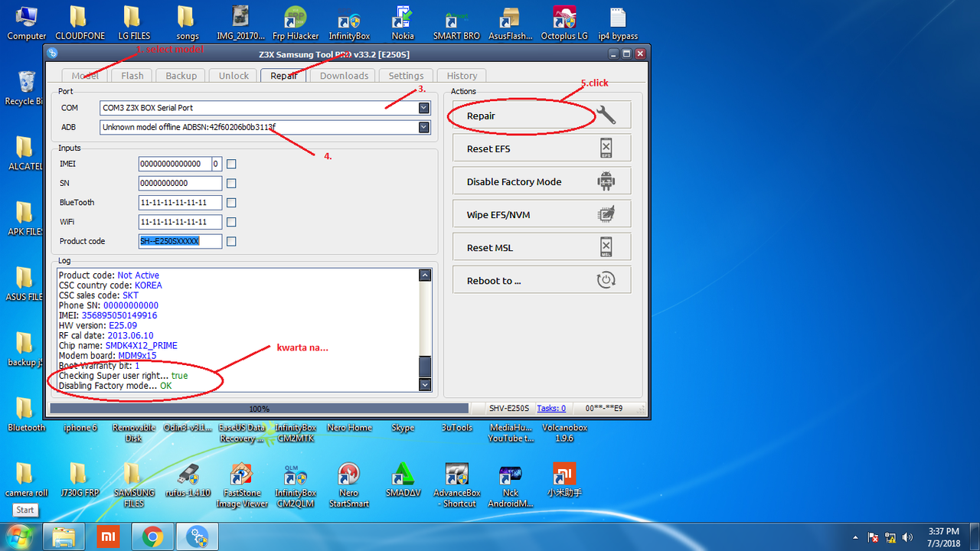This screenshot has height=551, width=980.
Task: Open the InfinityBox desktop shortcut
Action: click(349, 24)
